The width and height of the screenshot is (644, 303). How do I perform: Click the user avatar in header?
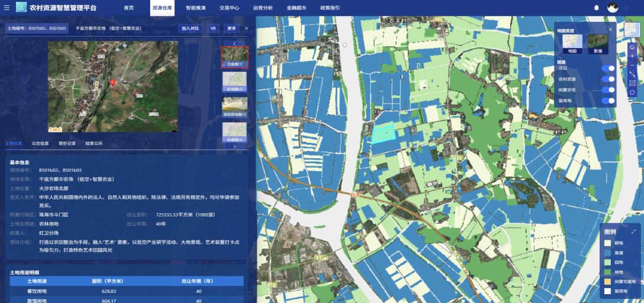613,8
